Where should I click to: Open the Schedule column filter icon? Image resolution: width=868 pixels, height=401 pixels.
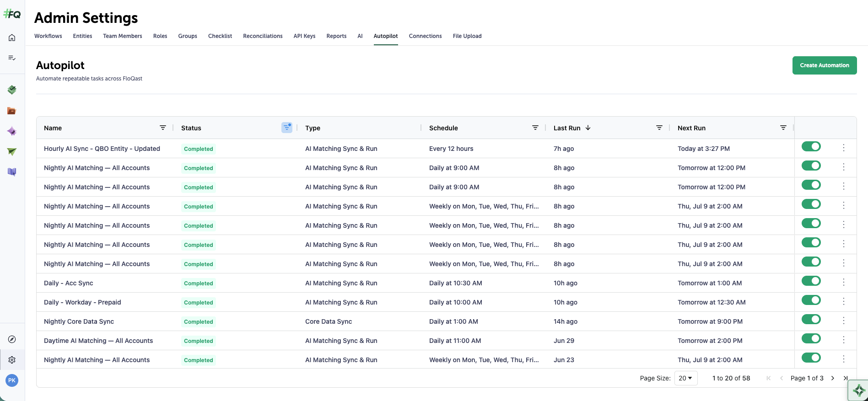coord(535,128)
